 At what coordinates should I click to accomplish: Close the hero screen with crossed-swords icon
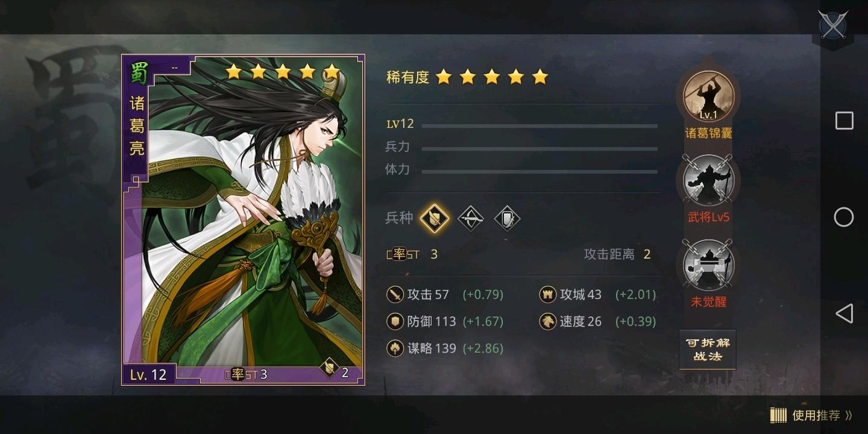[833, 25]
